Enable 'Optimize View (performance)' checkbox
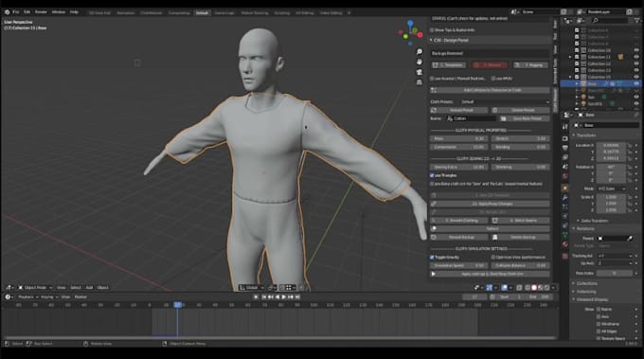Viewport: 644px width, 359px height. click(x=493, y=257)
